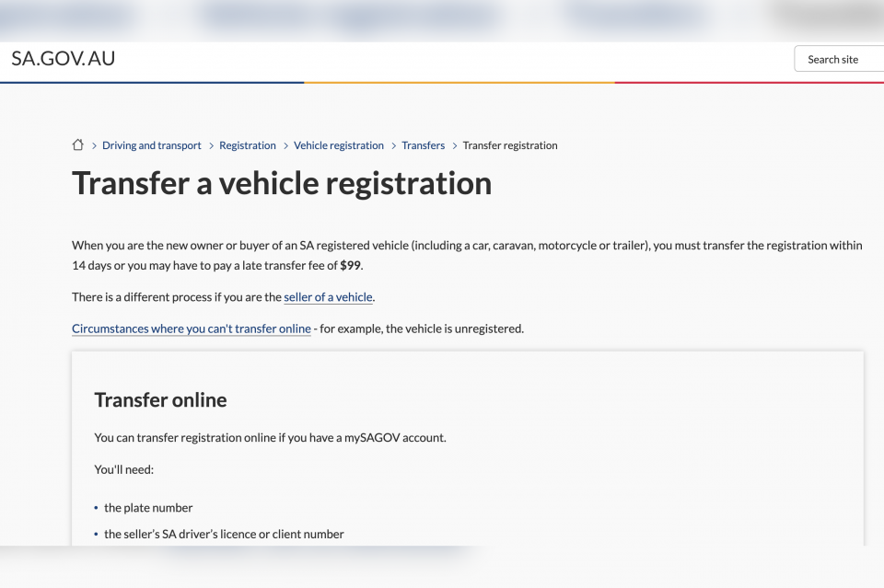Open Vehicle registration breadcrumb link
The image size is (884, 588).
[x=339, y=145]
